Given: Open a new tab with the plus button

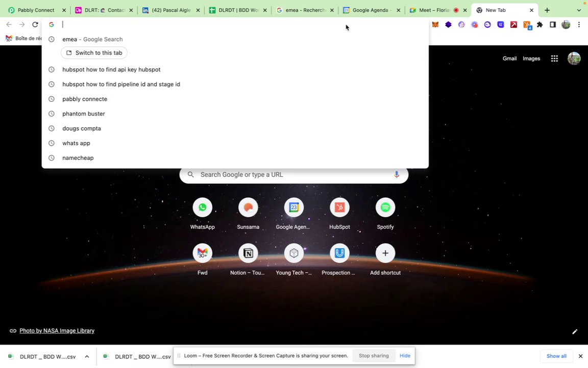Looking at the screenshot, I should click(x=547, y=10).
